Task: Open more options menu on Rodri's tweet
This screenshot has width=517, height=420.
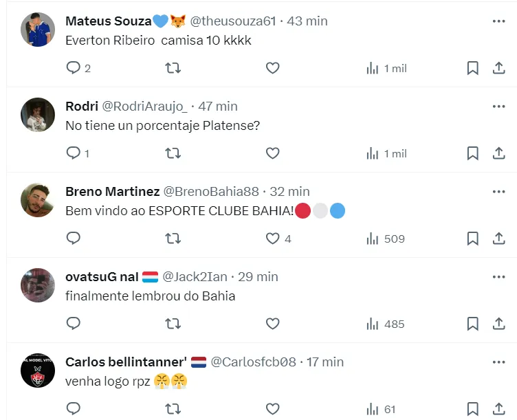Action: click(499, 107)
